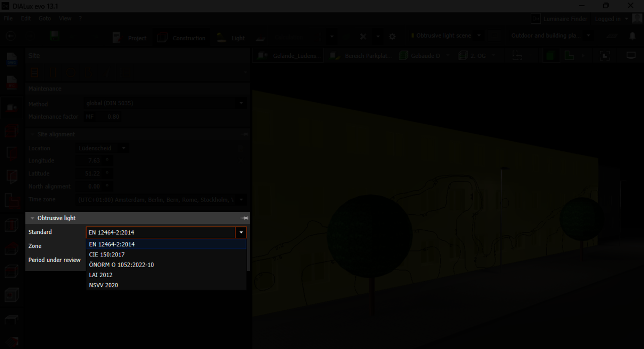This screenshot has height=349, width=644.
Task: Collapse the Obtrusive light section
Action: [33, 218]
